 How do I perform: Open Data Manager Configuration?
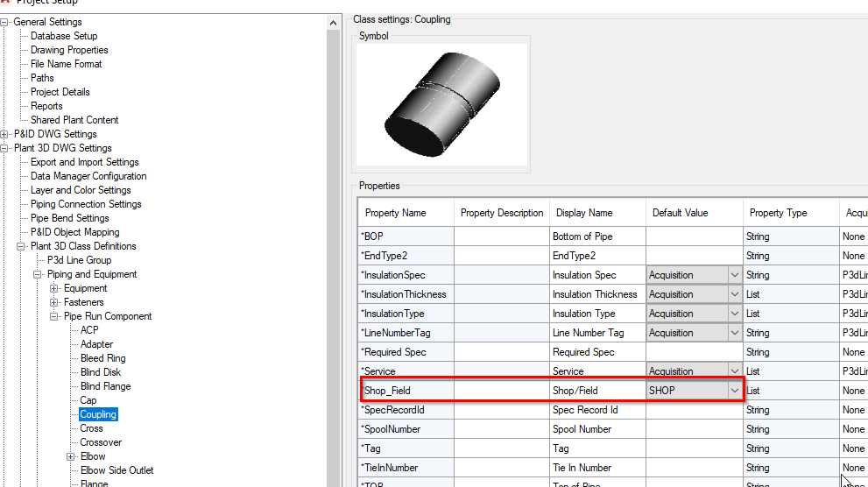click(x=88, y=176)
